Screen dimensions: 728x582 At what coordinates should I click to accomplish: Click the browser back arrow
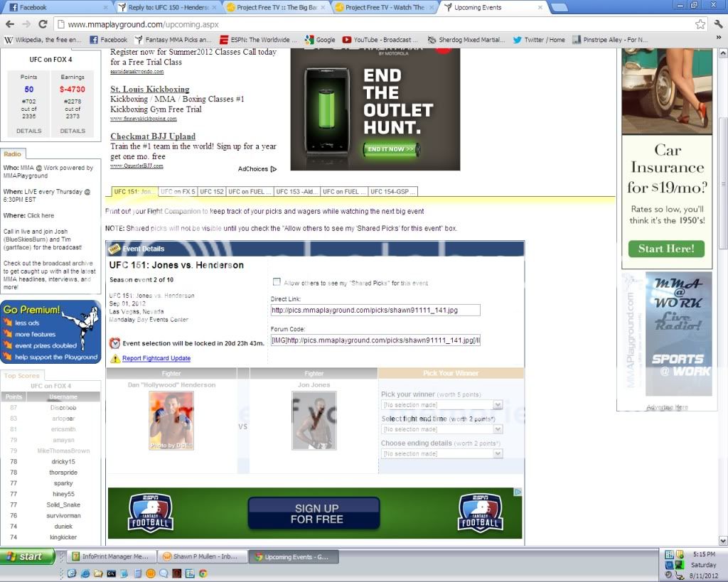pyautogui.click(x=10, y=24)
